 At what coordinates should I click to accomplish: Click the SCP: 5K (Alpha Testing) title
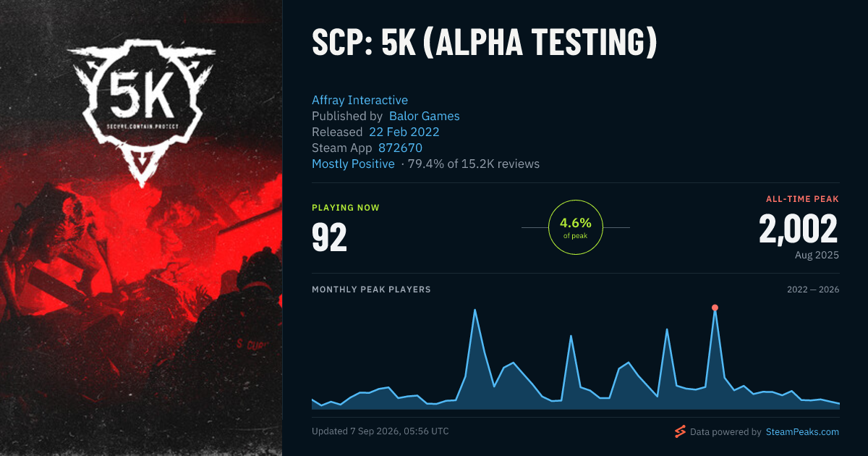pyautogui.click(x=485, y=43)
